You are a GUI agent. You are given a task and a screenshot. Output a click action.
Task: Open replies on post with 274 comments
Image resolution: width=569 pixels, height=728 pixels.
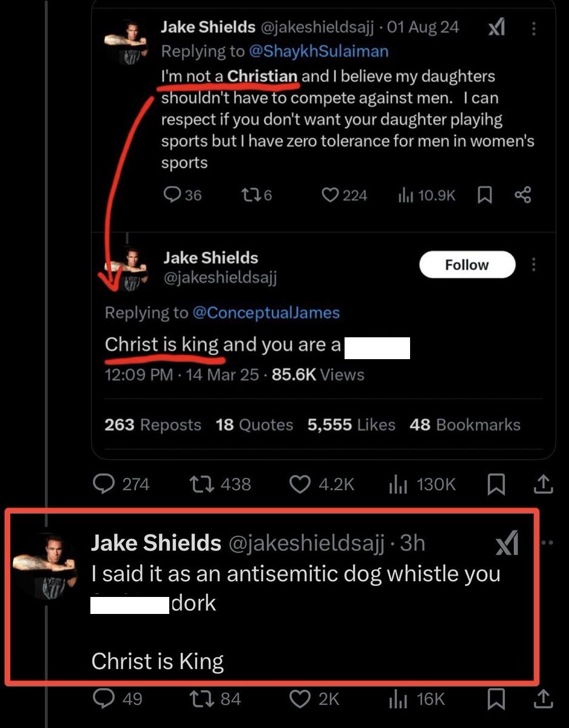(x=104, y=484)
